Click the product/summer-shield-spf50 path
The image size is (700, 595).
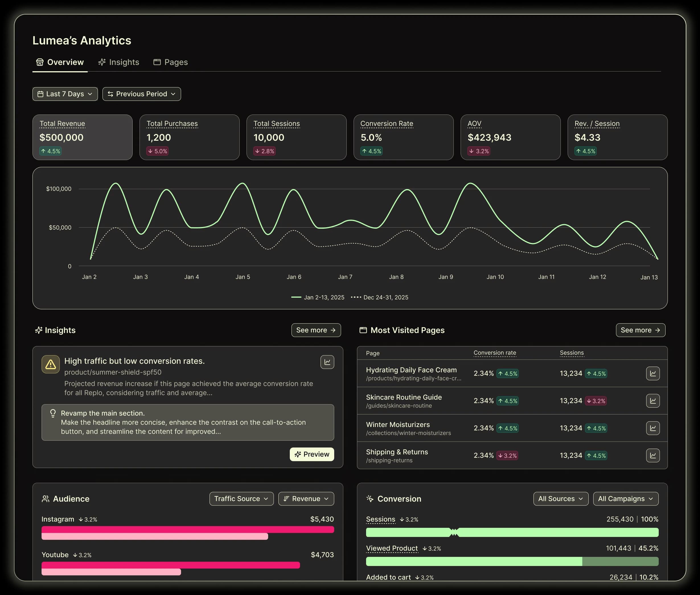point(113,372)
